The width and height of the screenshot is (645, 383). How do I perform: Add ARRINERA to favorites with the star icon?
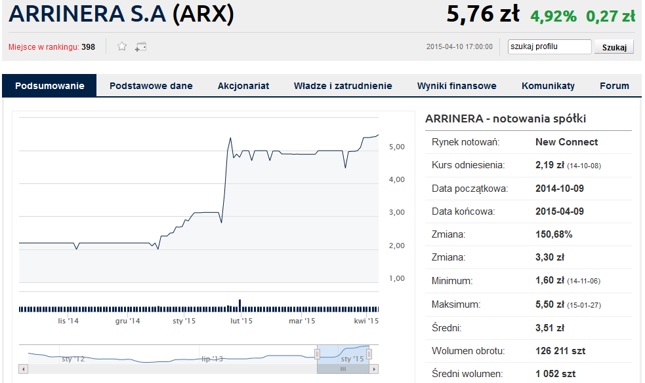point(122,46)
